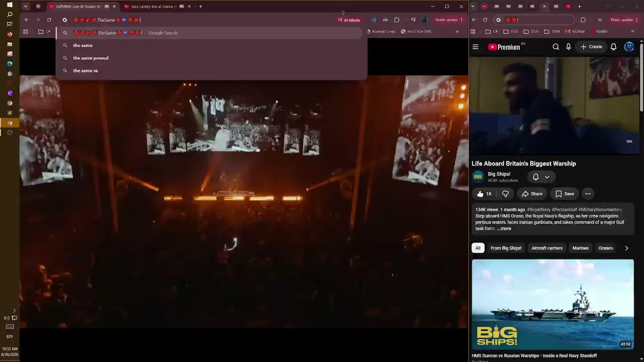Open the NGMail bookmark
Screen dimensions: 644x362
click(x=575, y=32)
